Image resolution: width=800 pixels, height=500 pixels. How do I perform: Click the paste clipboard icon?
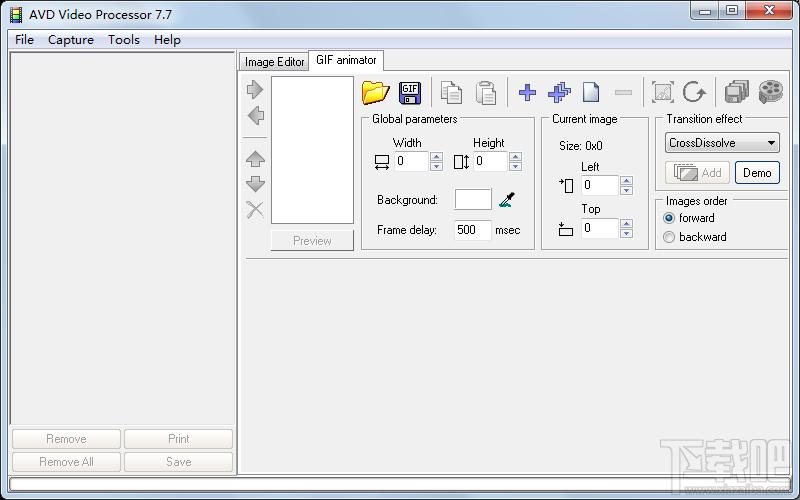coord(486,92)
